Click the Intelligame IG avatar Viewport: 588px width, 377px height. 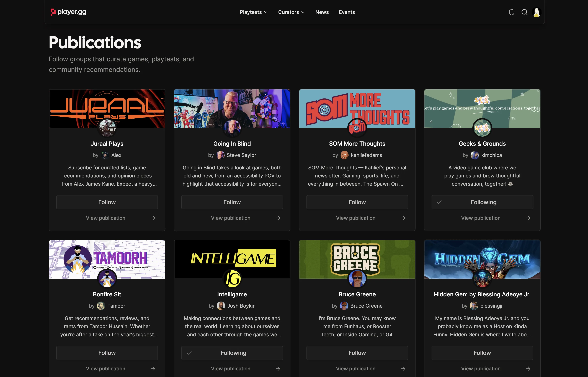coord(232,278)
